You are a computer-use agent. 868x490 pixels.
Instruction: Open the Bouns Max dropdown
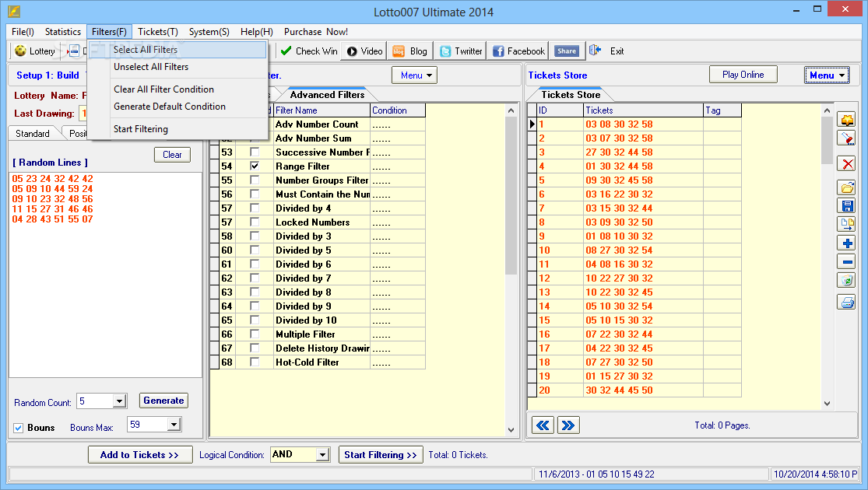tap(174, 424)
